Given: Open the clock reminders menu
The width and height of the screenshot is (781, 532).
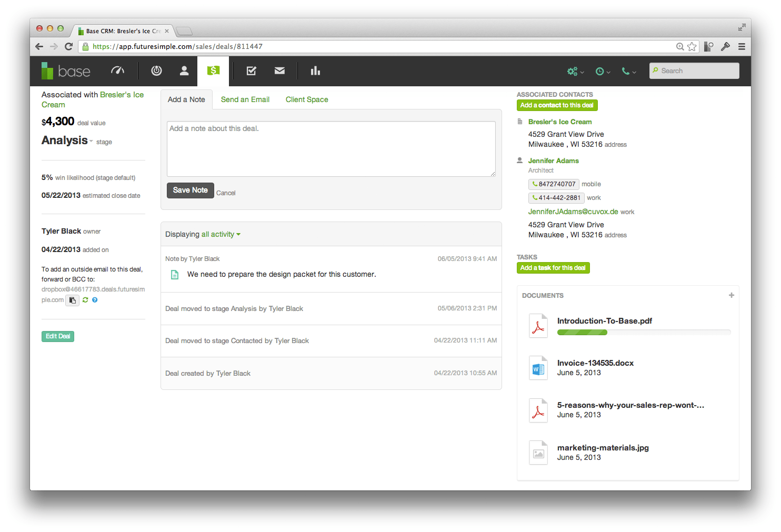Looking at the screenshot, I should 603,71.
